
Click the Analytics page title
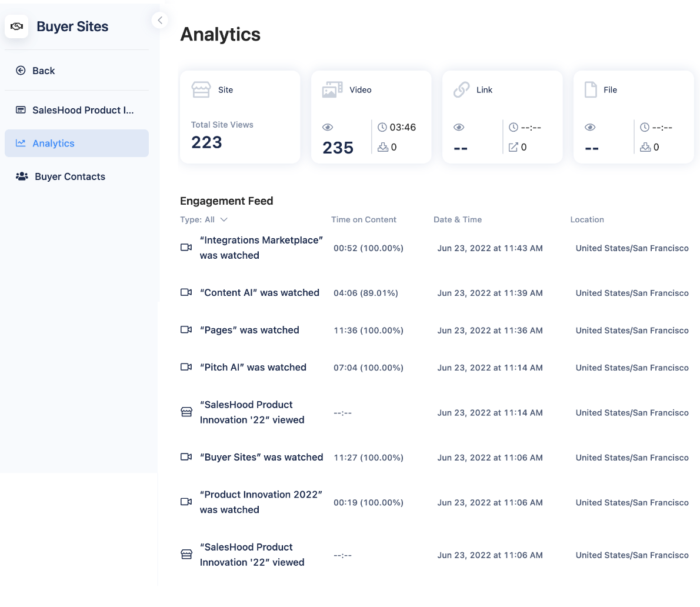220,34
